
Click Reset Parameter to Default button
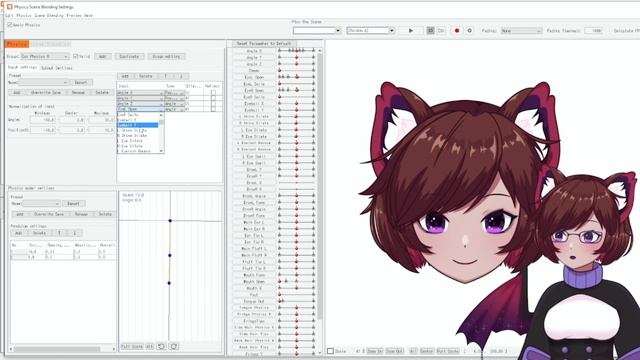point(264,43)
